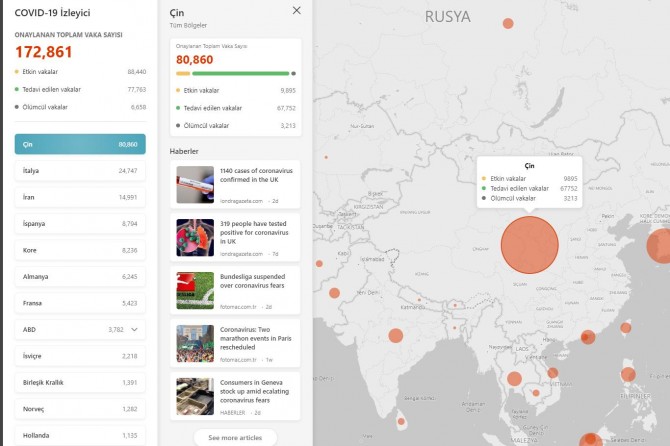
Task: Click the case bubble under RUSYA label
Action: pyautogui.click(x=508, y=23)
